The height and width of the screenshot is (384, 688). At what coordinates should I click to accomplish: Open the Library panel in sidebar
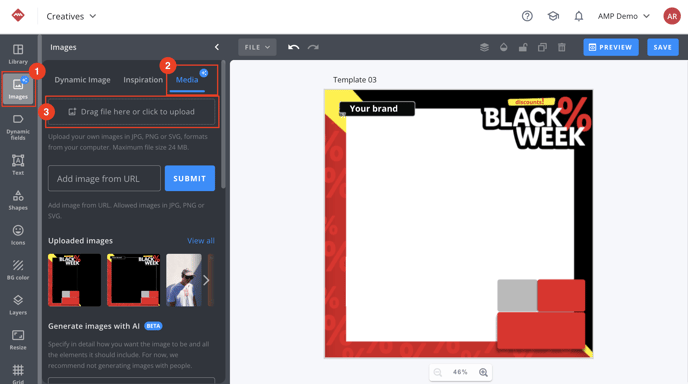[18, 54]
